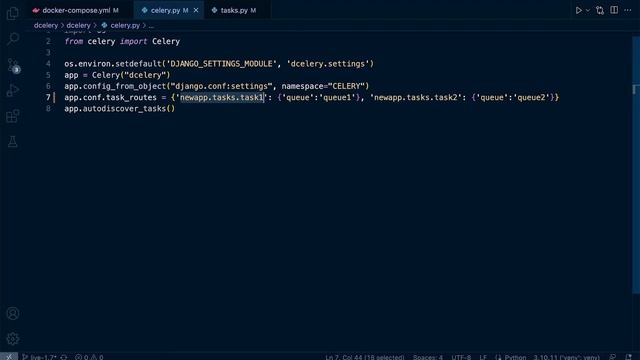Open errors and warnings count in status bar
Image resolution: width=640 pixels, height=360 pixels.
pyautogui.click(x=89, y=357)
